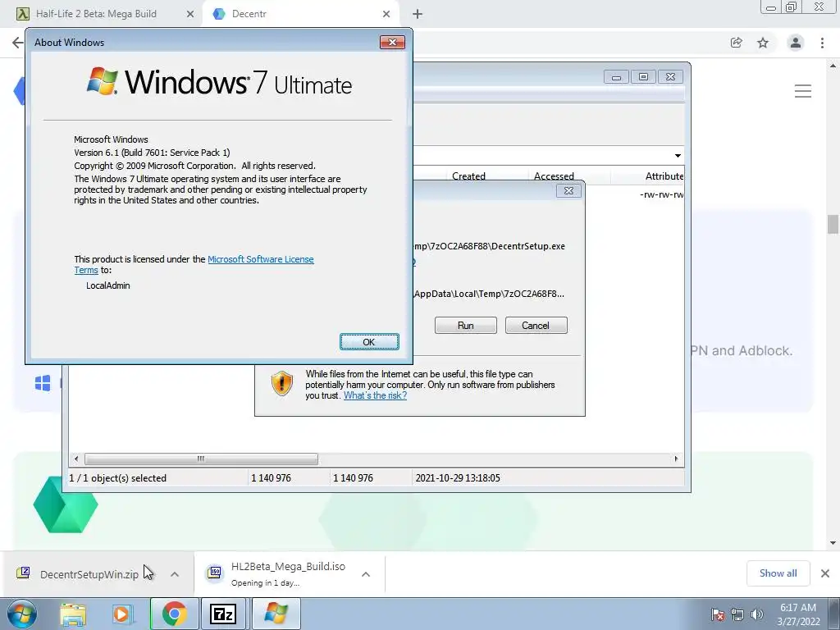
Task: Expand DecentrSetupWin.zip download options chevron
Action: [175, 574]
